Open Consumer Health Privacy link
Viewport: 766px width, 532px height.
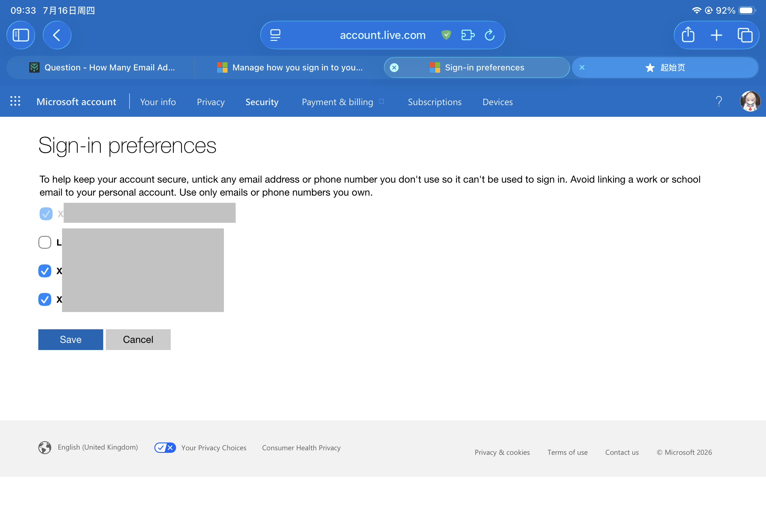(301, 448)
